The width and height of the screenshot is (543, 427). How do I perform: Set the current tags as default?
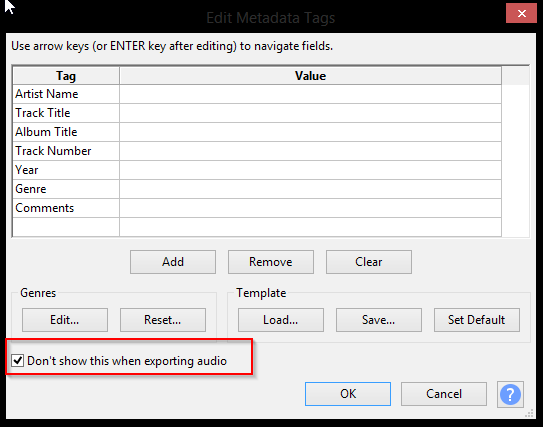[x=477, y=320]
